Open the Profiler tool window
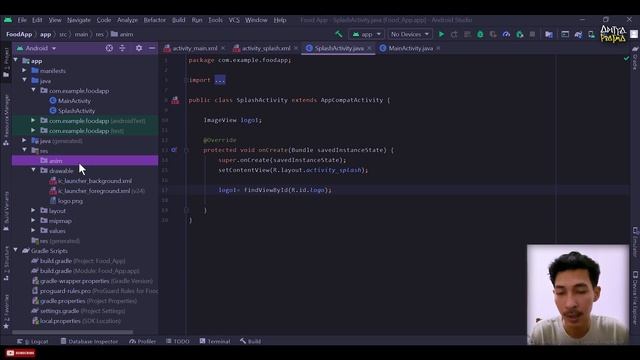 (x=142, y=341)
